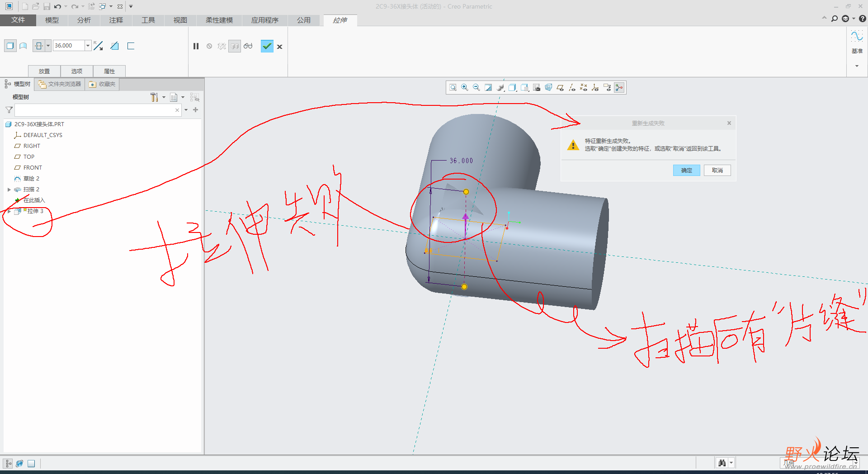Open the 文件 menu

click(x=18, y=20)
